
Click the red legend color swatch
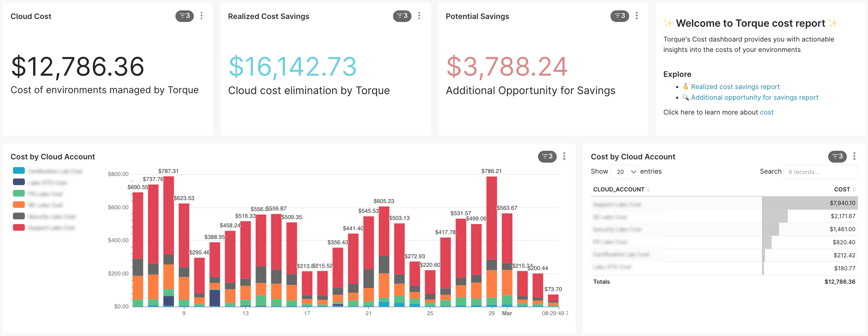[19, 228]
